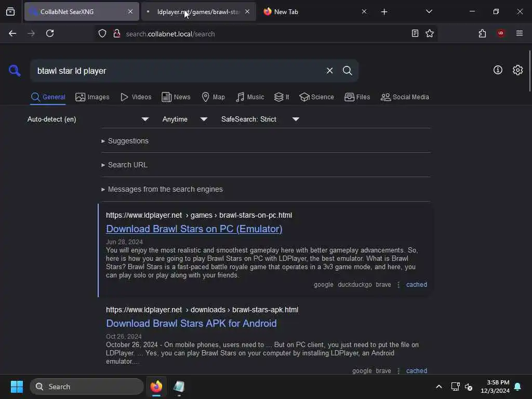Switch to the Music category
Image resolution: width=532 pixels, height=399 pixels.
point(250,97)
